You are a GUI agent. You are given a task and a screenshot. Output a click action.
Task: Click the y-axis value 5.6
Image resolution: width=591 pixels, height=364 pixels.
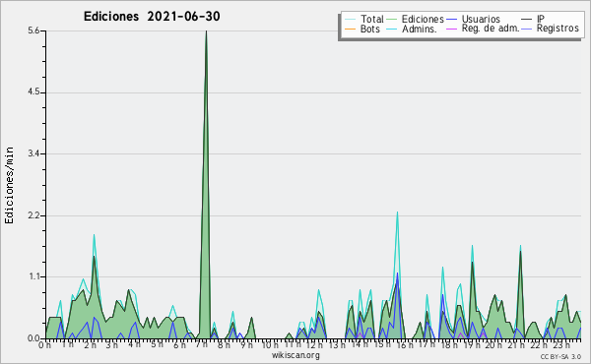[x=33, y=30]
